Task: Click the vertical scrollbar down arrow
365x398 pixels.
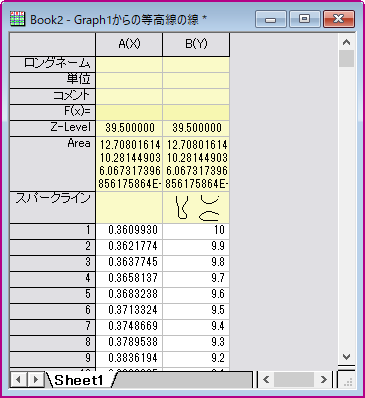Action: 346,357
